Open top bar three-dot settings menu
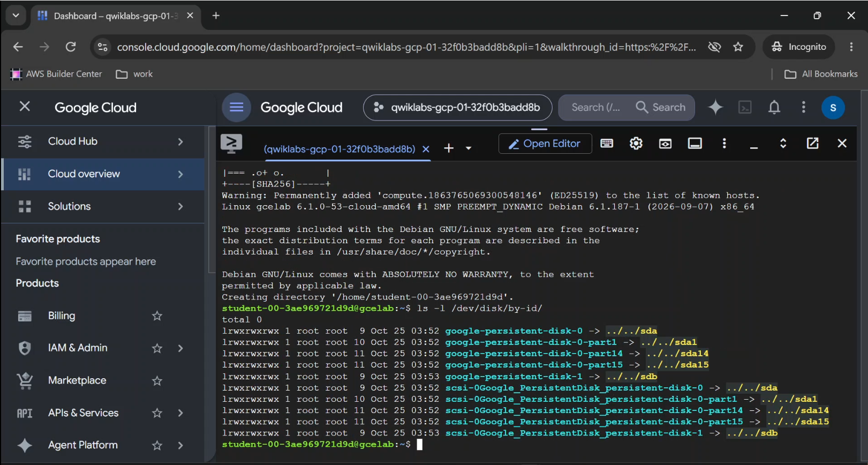868x465 pixels. (x=803, y=107)
